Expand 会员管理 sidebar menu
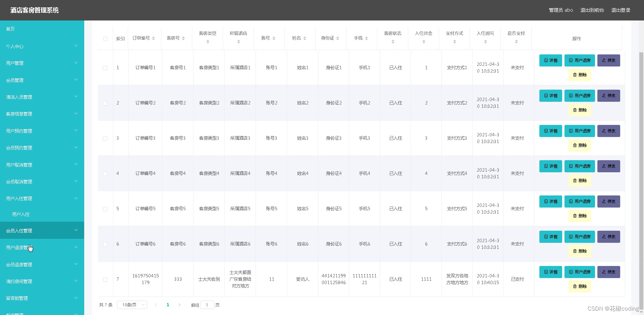 (x=42, y=80)
